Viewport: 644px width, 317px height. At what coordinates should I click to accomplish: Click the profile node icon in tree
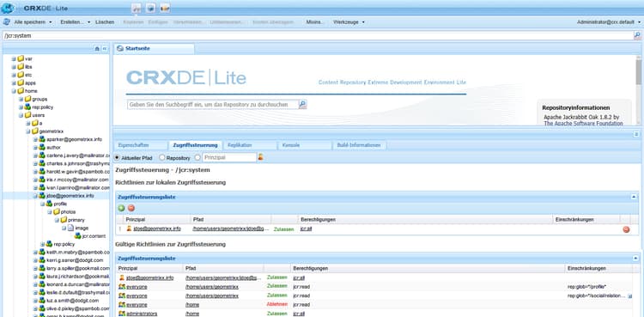49,204
